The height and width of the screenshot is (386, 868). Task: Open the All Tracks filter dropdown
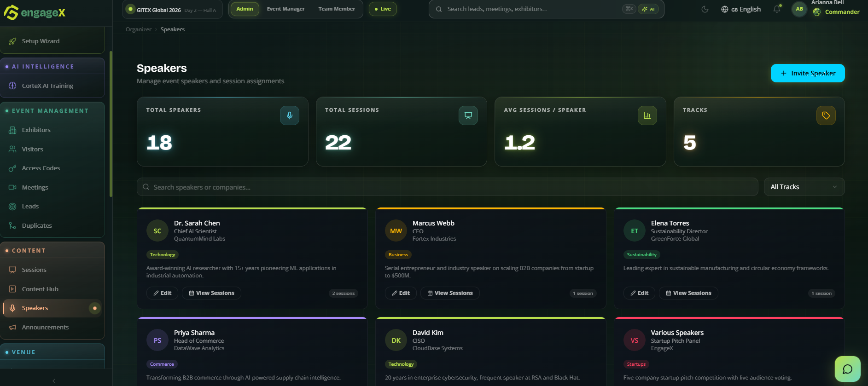pyautogui.click(x=804, y=187)
